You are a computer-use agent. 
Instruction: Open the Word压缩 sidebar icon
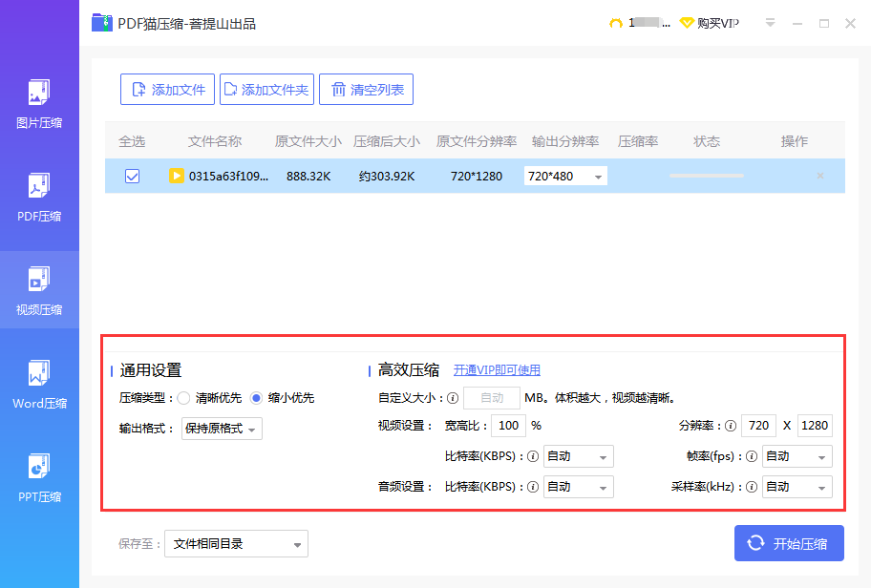coord(39,372)
